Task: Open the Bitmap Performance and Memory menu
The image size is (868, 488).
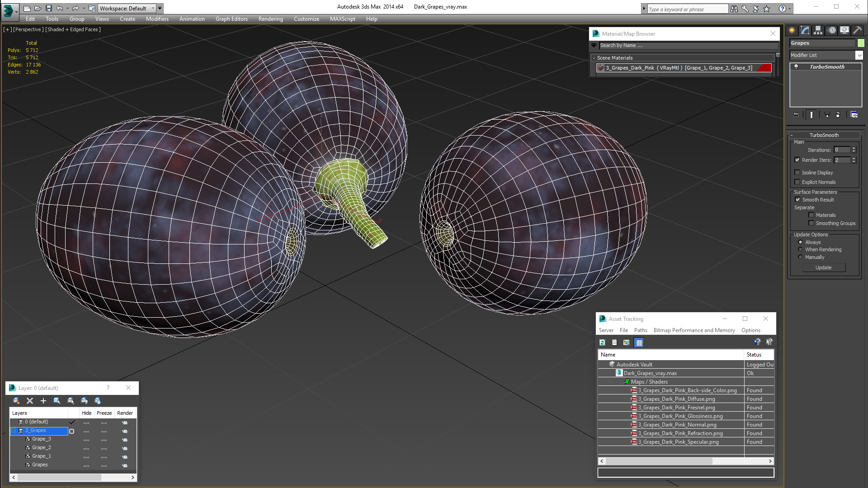Action: pyautogui.click(x=694, y=330)
